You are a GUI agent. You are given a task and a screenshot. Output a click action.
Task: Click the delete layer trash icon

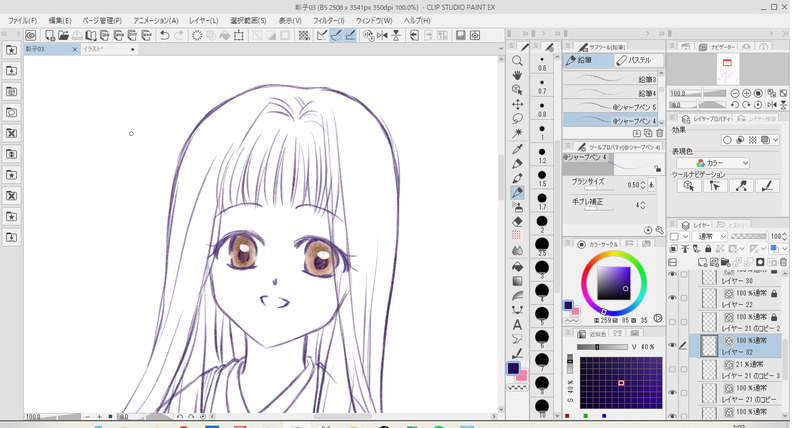pos(784,262)
